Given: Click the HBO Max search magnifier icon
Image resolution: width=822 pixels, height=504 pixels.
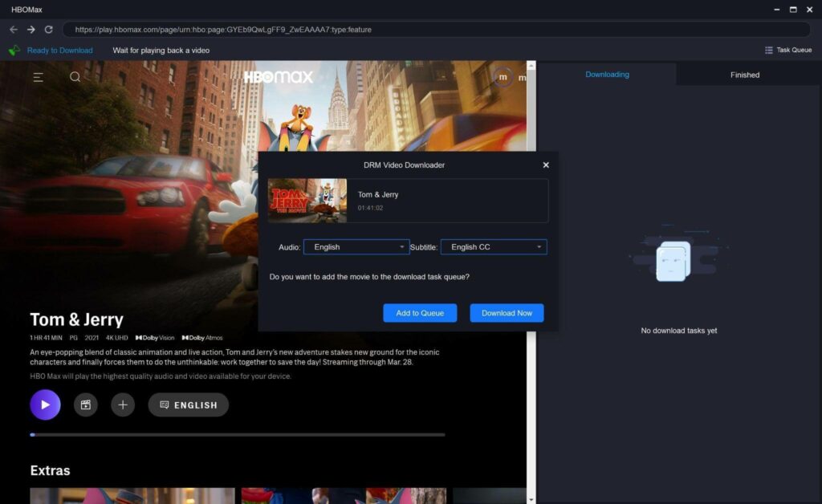Looking at the screenshot, I should (x=75, y=77).
